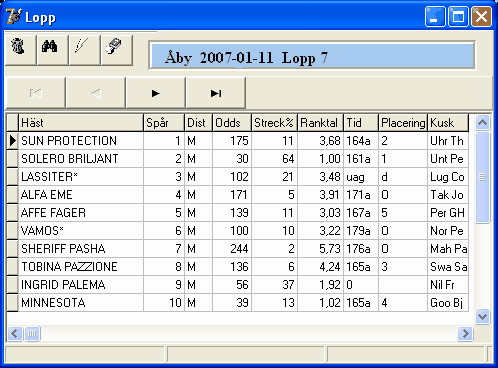Select row selector for AFFE FAGER
Image resolution: width=498 pixels, height=368 pixels.
pyautogui.click(x=13, y=213)
